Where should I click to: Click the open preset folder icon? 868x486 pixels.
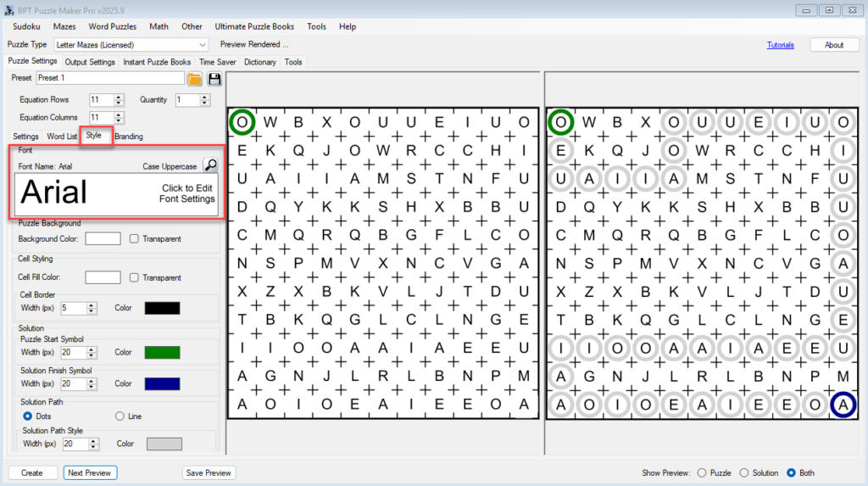tap(195, 79)
